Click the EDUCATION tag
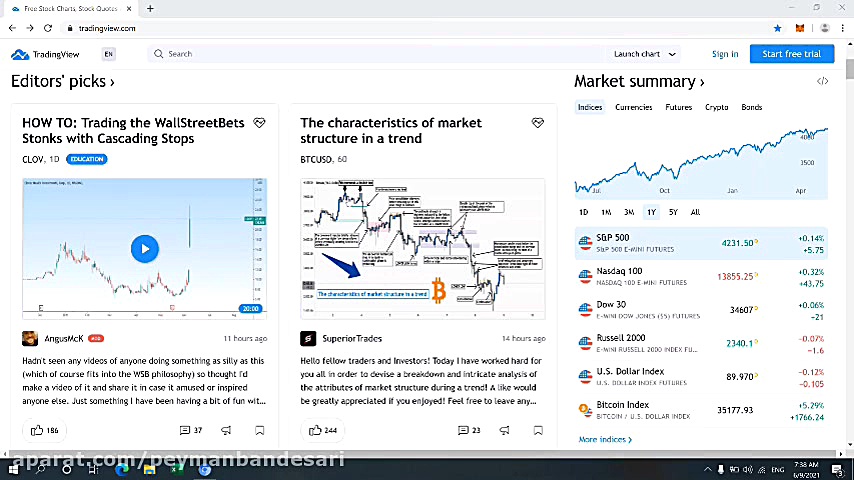 (x=87, y=159)
